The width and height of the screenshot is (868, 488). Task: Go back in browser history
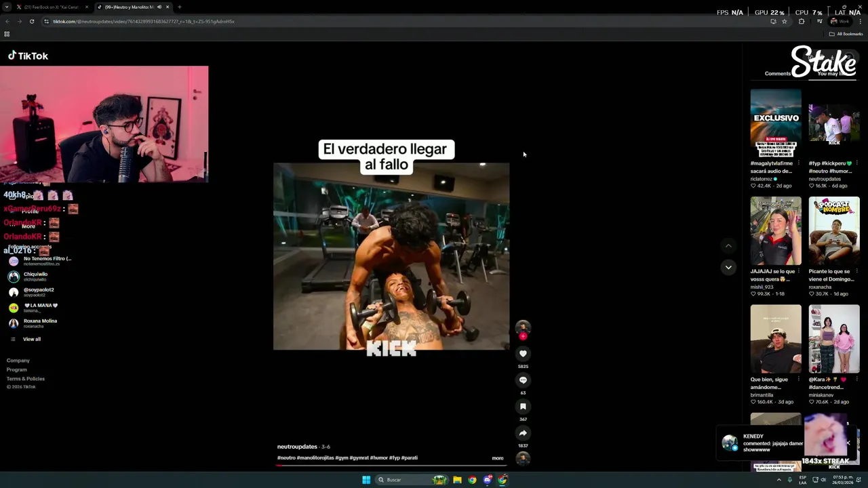pos(7,21)
